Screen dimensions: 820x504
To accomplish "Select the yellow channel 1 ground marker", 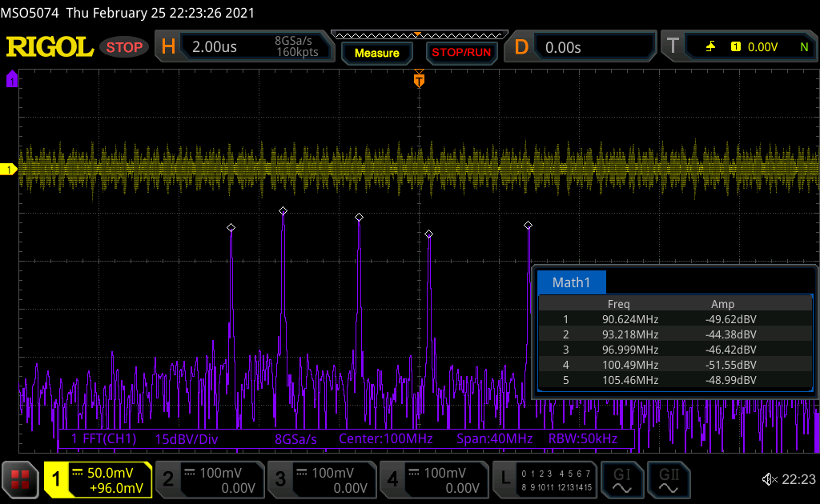I will [x=10, y=170].
